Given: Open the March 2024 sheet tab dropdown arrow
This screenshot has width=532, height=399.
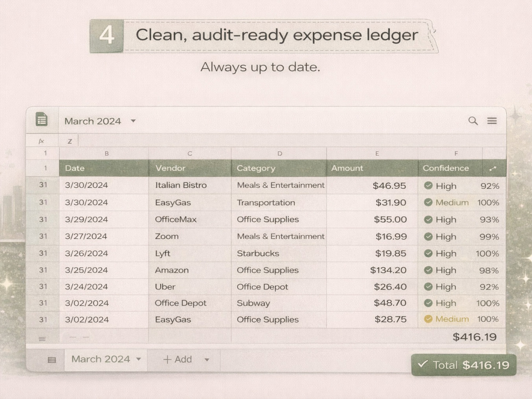Looking at the screenshot, I should pos(138,359).
